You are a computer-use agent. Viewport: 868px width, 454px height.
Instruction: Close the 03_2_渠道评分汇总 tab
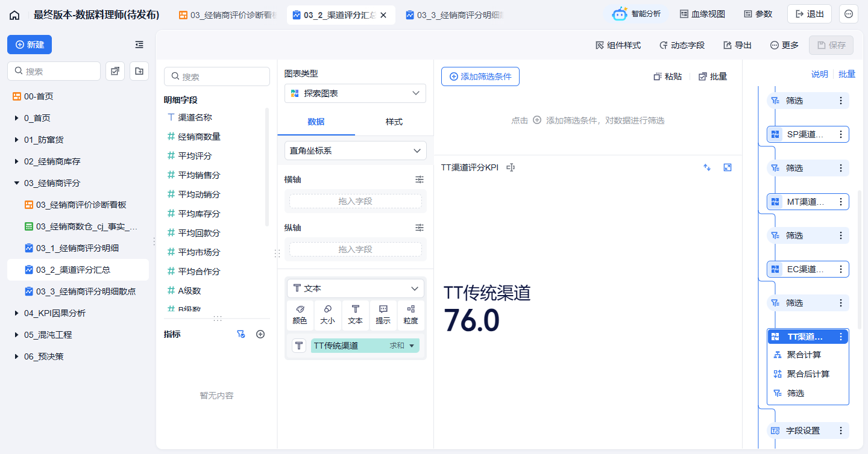click(383, 15)
